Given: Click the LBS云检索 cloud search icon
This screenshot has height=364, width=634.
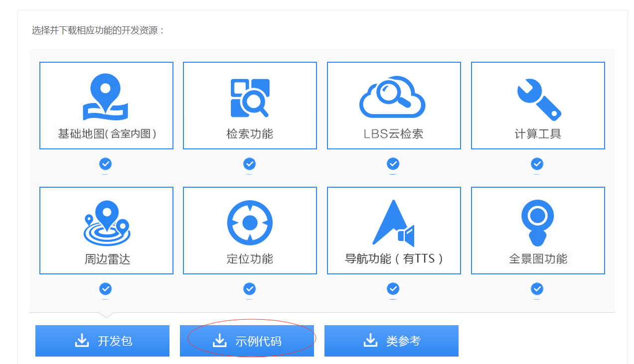Looking at the screenshot, I should pyautogui.click(x=393, y=97).
